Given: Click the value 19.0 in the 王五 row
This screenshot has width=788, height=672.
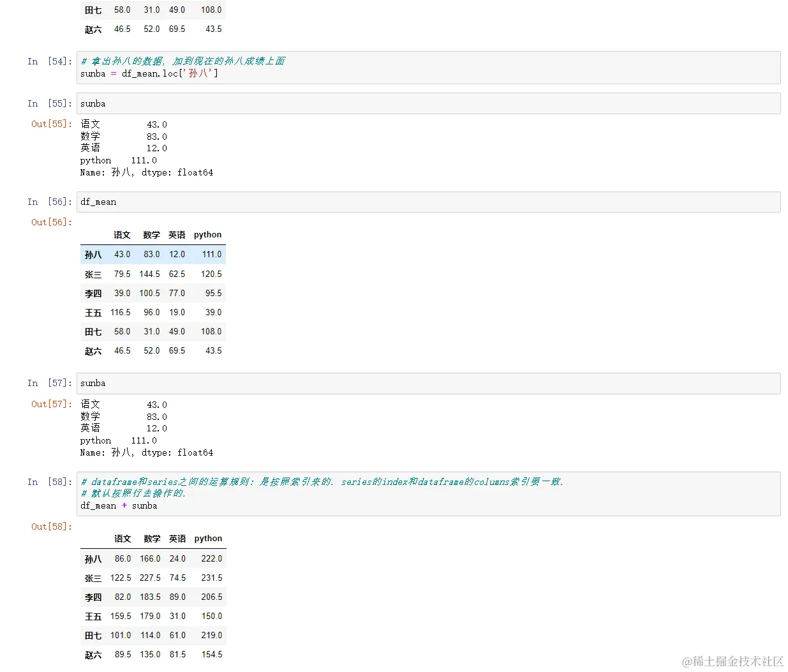Looking at the screenshot, I should (x=177, y=312).
